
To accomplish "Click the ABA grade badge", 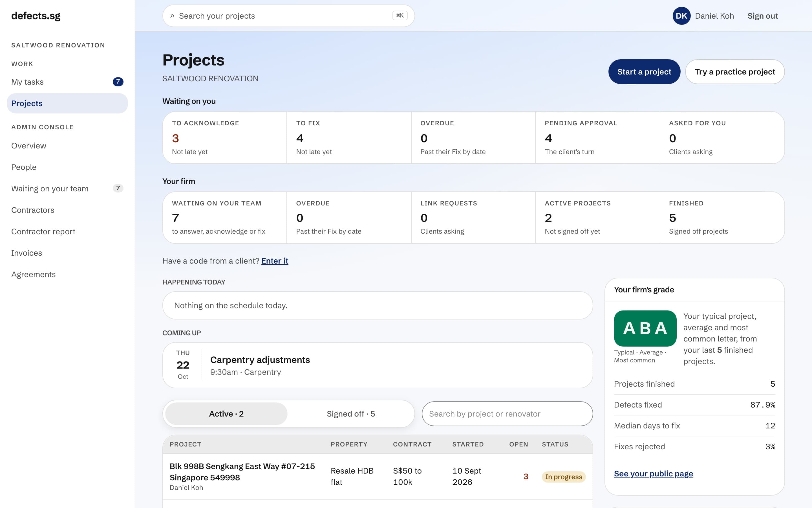I will click(645, 328).
